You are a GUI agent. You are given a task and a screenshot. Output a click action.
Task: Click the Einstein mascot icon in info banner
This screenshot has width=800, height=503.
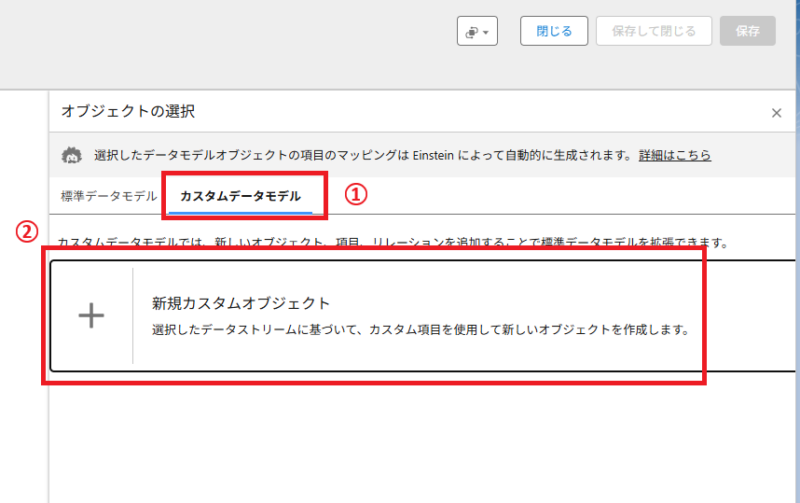71,155
